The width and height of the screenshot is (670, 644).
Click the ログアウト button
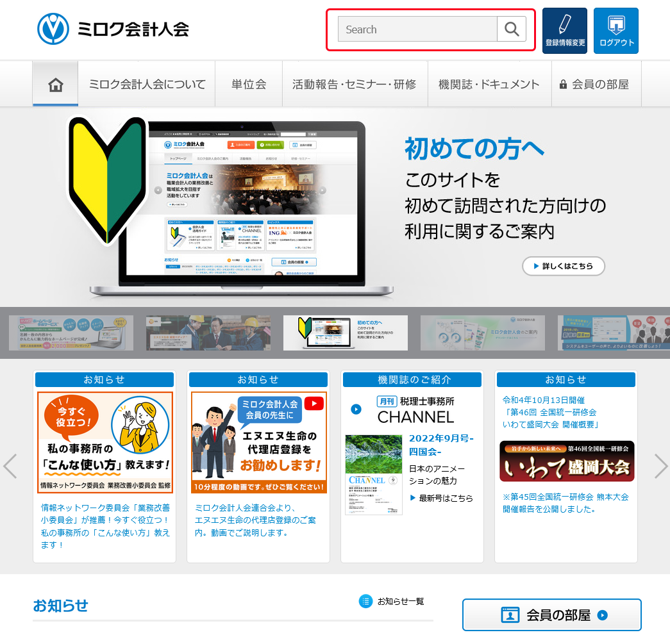coord(616,31)
